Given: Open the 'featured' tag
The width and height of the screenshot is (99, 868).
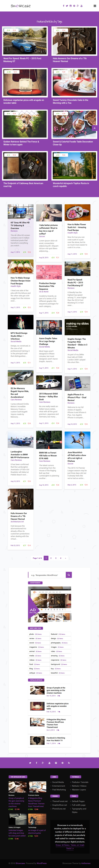Looking at the screenshot, I should point(54,634).
